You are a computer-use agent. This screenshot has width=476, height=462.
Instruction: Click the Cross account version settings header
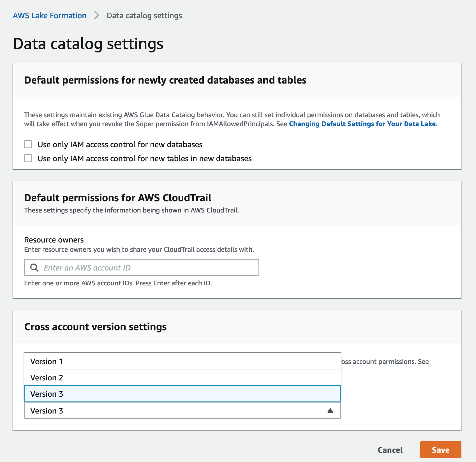tap(95, 327)
